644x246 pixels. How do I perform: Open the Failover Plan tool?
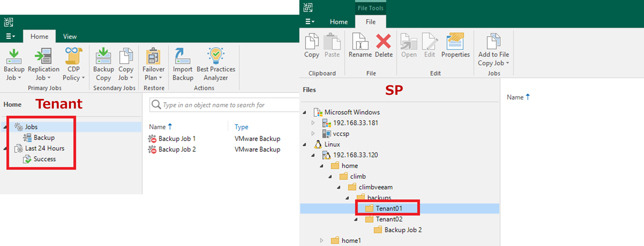[153, 64]
